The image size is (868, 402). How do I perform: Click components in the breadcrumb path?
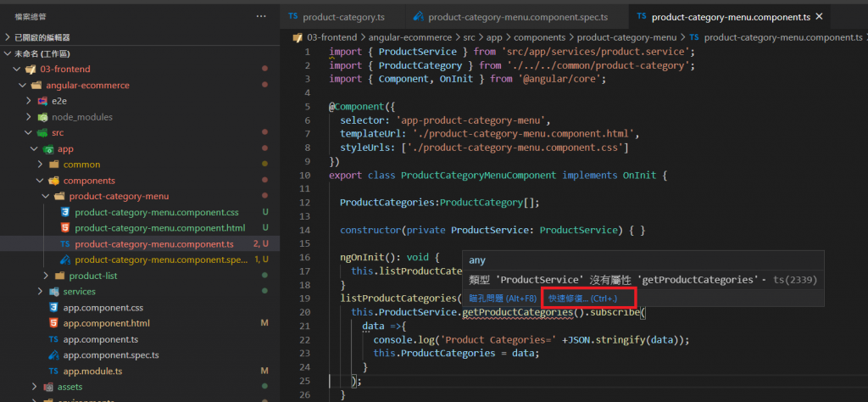pyautogui.click(x=539, y=37)
